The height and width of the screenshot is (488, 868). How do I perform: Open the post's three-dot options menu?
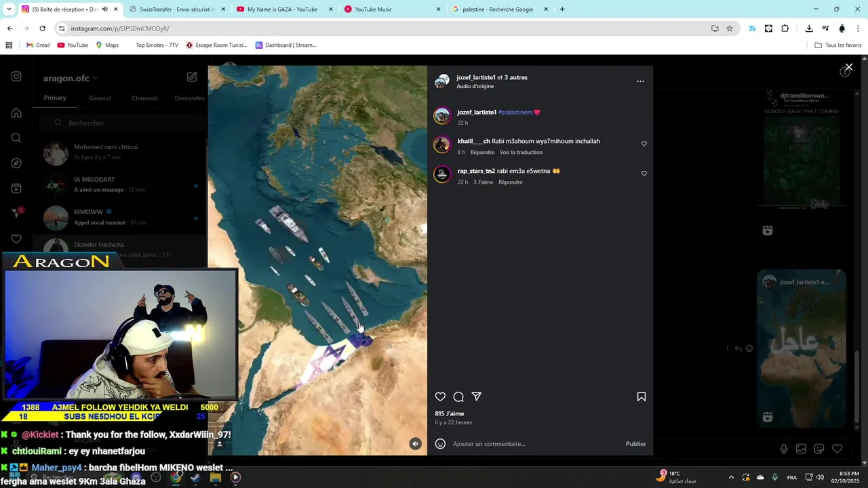640,81
